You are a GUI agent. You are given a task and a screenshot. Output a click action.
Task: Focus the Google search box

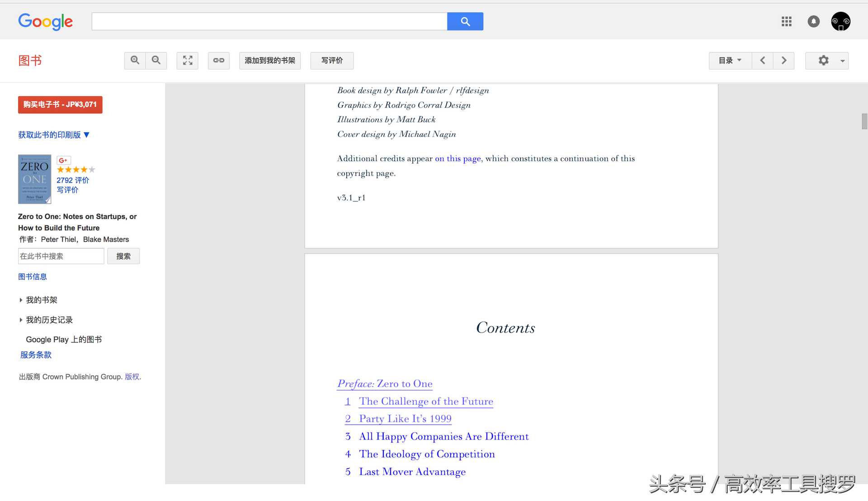pos(269,21)
